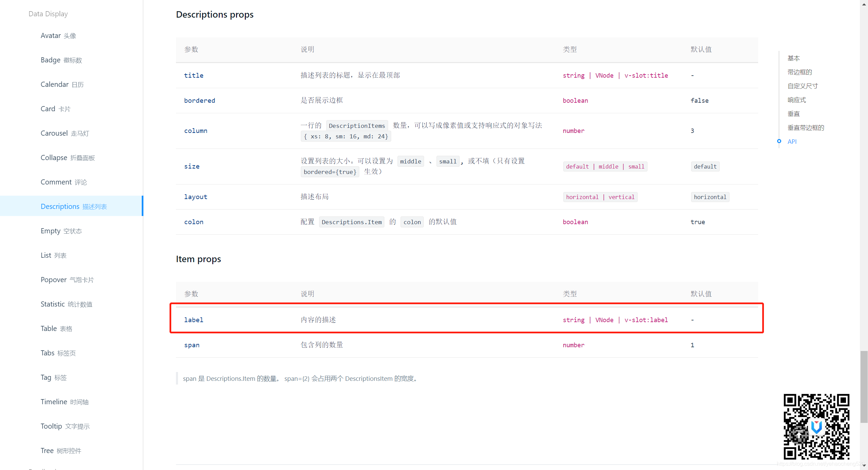Jump to the API anchor section

(792, 141)
